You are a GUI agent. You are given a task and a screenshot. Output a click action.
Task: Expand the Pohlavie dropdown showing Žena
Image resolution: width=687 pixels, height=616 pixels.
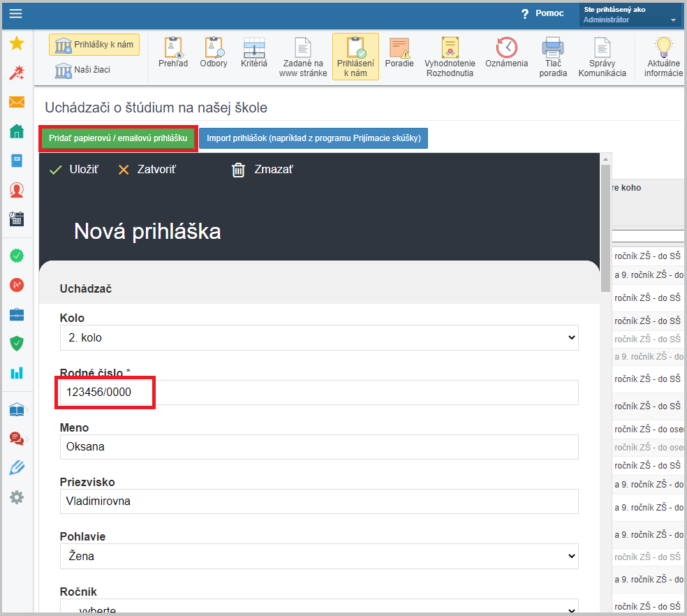click(319, 557)
